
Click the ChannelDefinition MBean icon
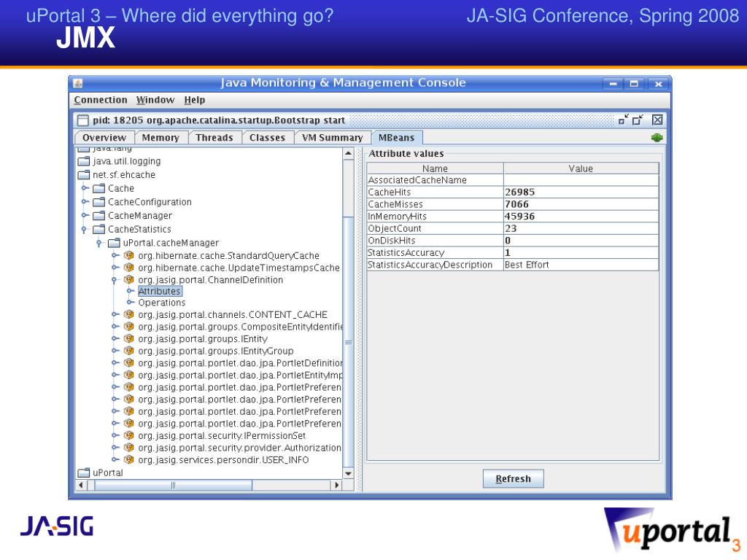click(x=128, y=279)
